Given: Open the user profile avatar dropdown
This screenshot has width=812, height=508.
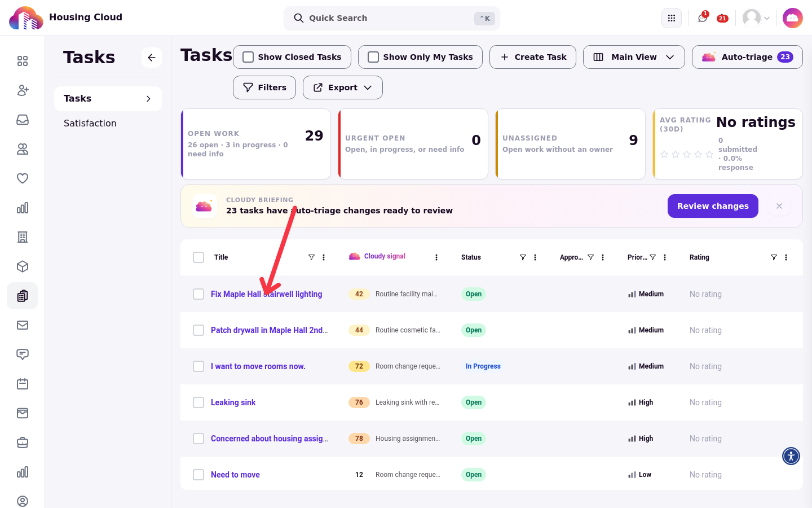Looking at the screenshot, I should tap(756, 18).
